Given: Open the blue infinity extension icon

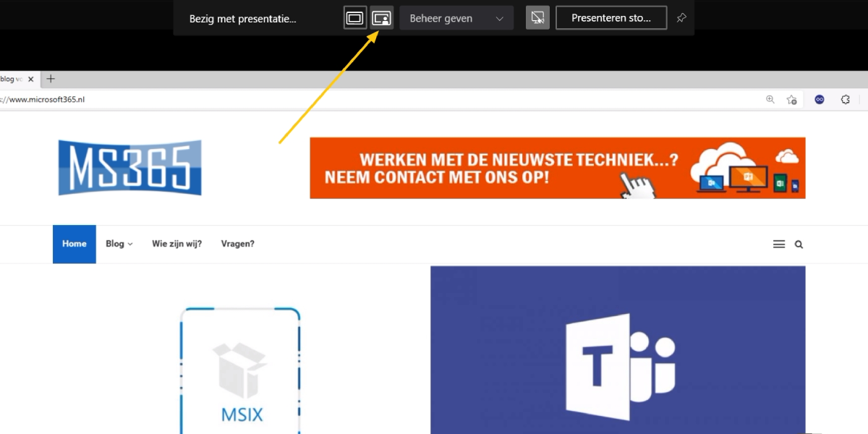Looking at the screenshot, I should (820, 100).
